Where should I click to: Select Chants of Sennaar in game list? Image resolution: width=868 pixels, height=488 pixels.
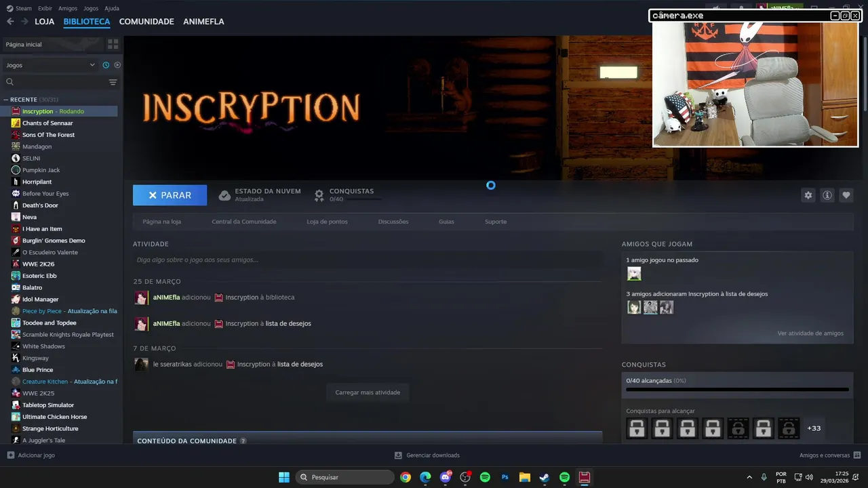[47, 123]
